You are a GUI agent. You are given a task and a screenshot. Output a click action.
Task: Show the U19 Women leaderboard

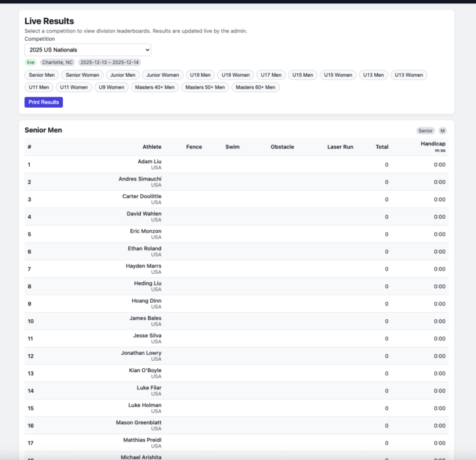235,75
